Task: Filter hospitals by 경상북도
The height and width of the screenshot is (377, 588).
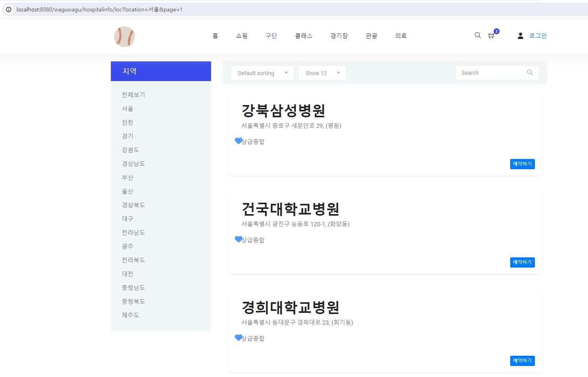Action: pos(133,205)
